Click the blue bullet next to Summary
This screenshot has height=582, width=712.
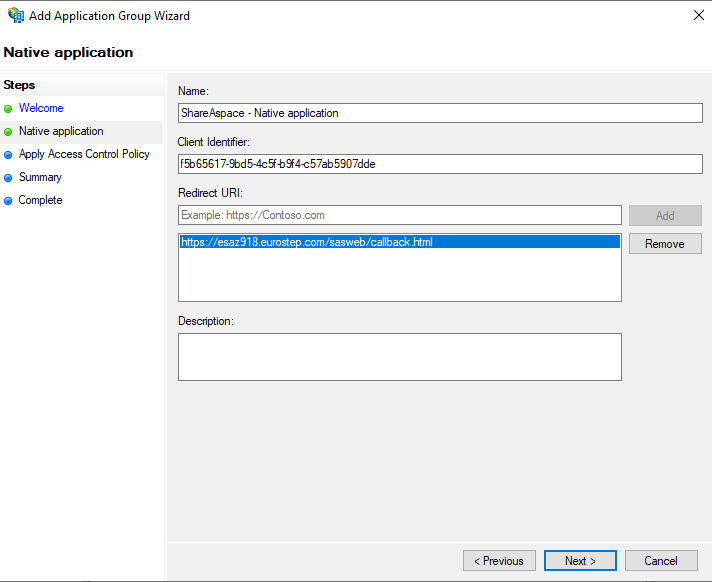[x=8, y=178]
